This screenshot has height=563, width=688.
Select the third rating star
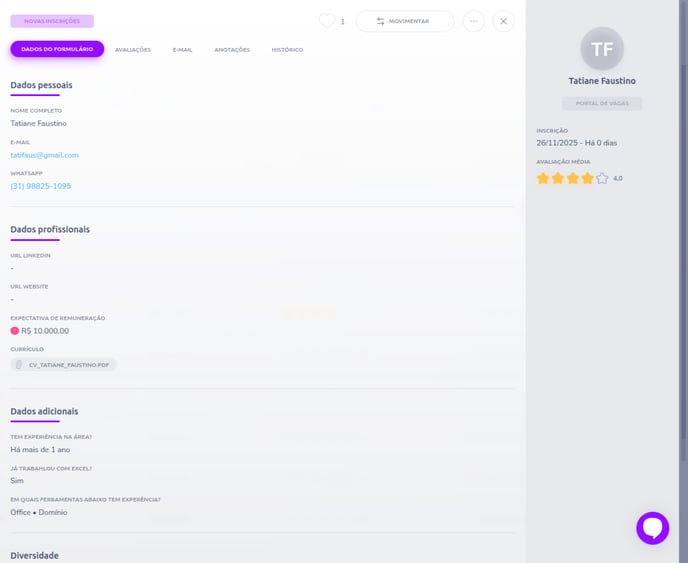coord(573,178)
